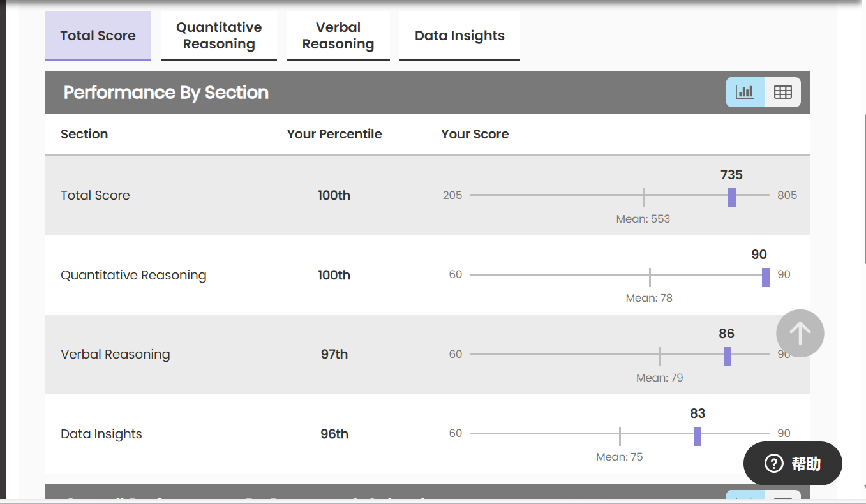The height and width of the screenshot is (504, 866).
Task: Click the scroll-to-top arrow button
Action: point(800,333)
